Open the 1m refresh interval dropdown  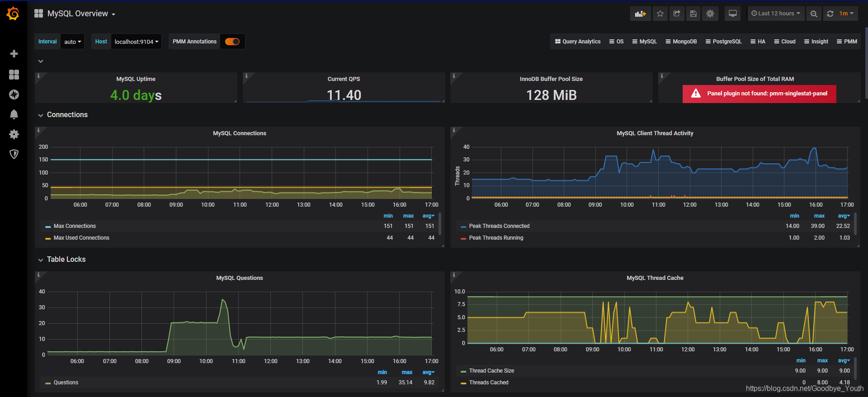tap(847, 14)
